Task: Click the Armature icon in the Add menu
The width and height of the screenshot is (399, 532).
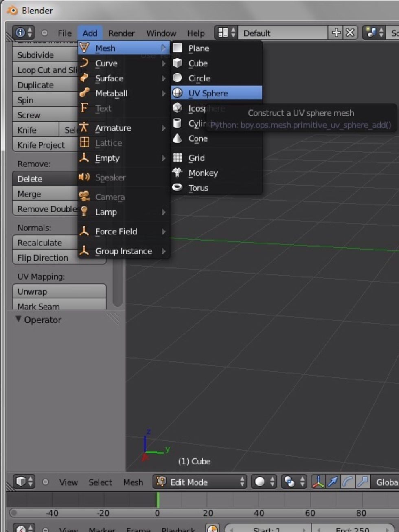Action: (84, 127)
